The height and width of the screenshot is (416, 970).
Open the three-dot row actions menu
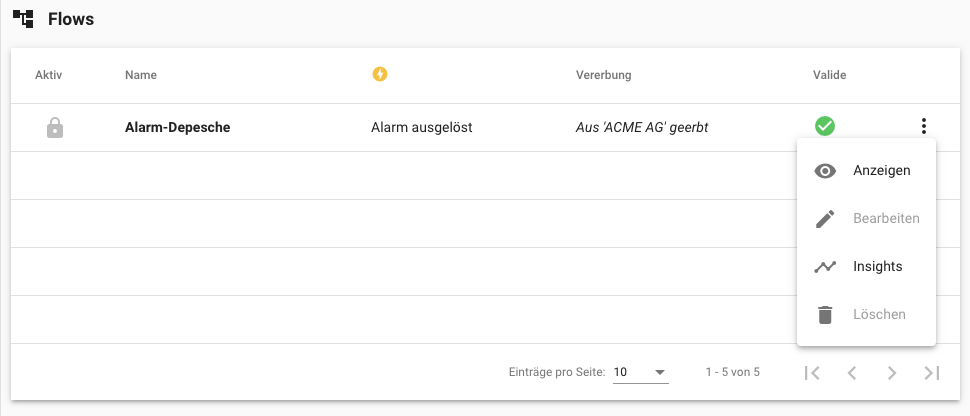point(924,126)
